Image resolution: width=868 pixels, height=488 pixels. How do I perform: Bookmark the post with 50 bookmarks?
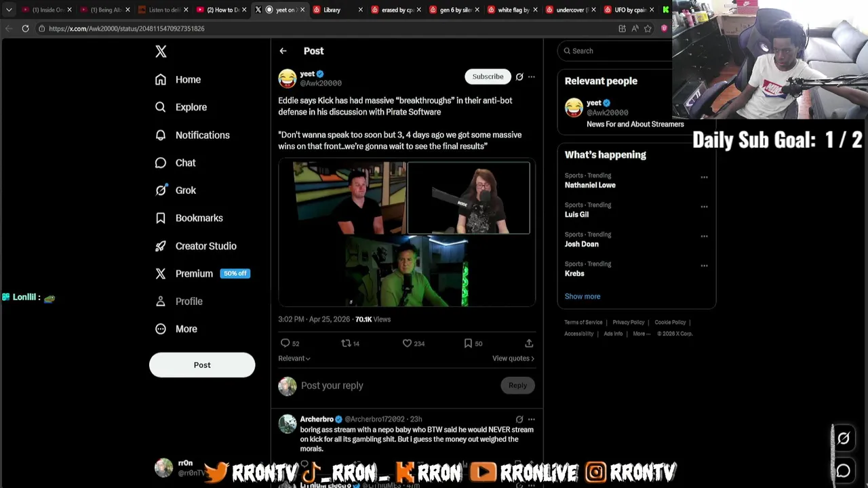click(468, 343)
